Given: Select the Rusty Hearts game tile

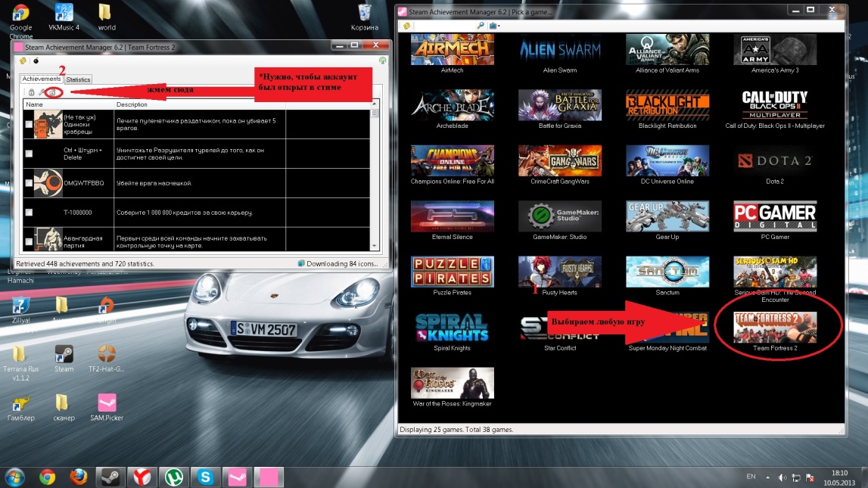Looking at the screenshot, I should point(560,272).
